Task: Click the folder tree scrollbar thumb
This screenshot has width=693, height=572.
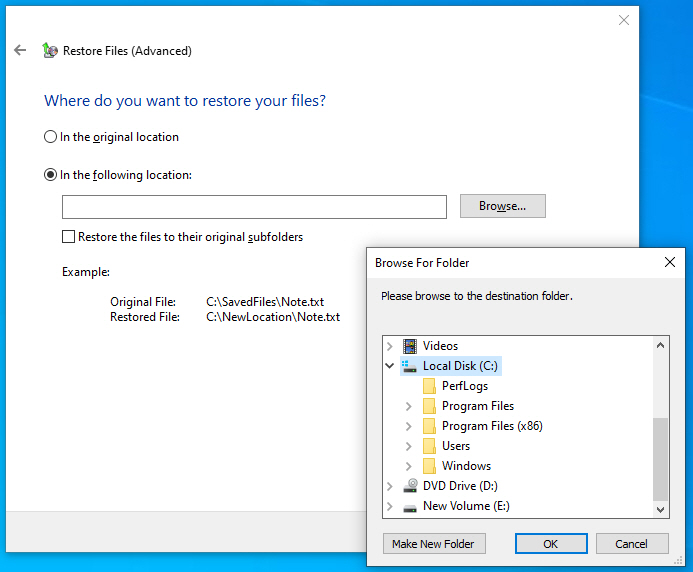Action: pyautogui.click(x=660, y=459)
